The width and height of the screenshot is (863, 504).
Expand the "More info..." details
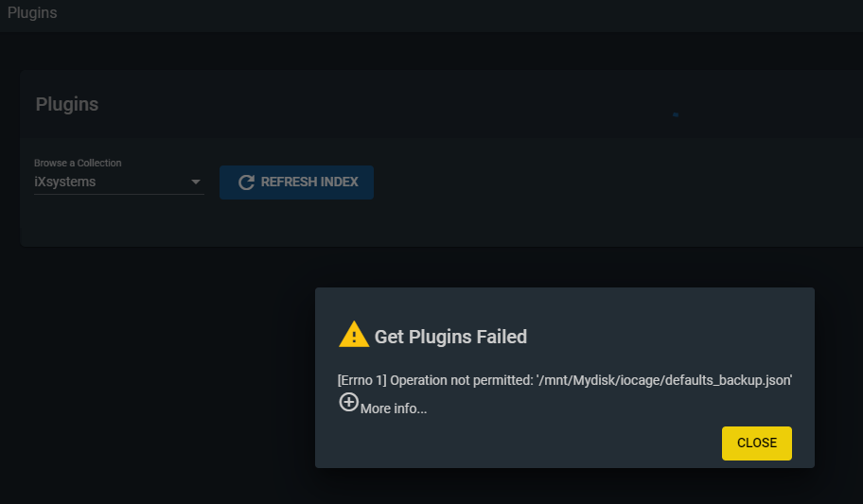coord(394,408)
